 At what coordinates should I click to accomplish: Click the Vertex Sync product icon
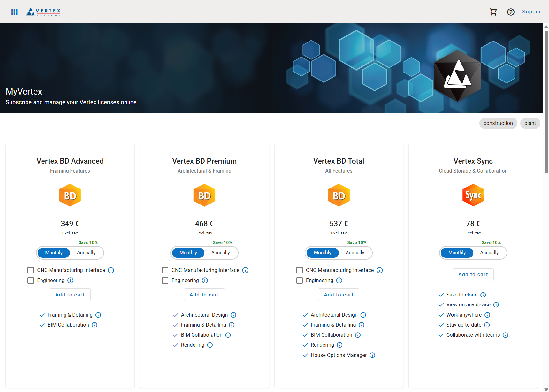coord(473,195)
